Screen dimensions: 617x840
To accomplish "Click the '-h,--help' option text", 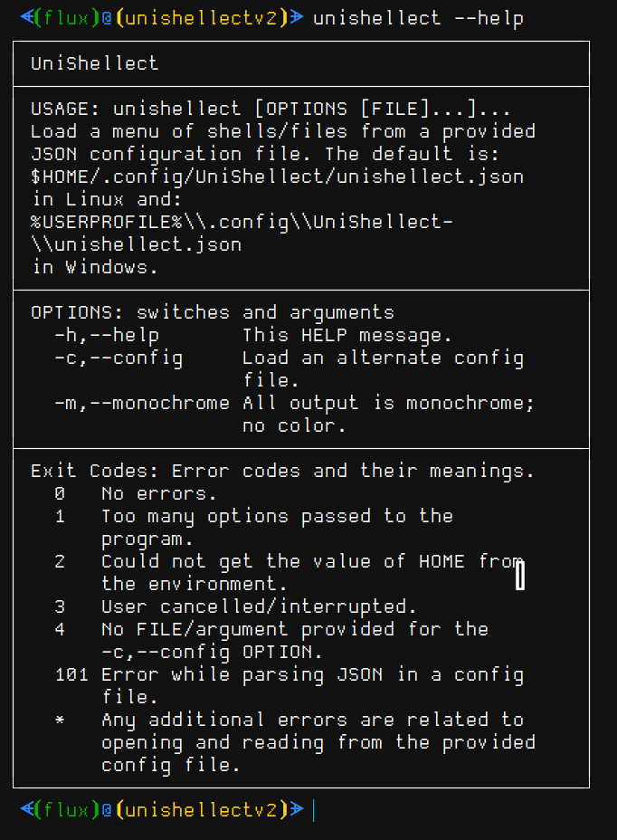I will (x=107, y=335).
